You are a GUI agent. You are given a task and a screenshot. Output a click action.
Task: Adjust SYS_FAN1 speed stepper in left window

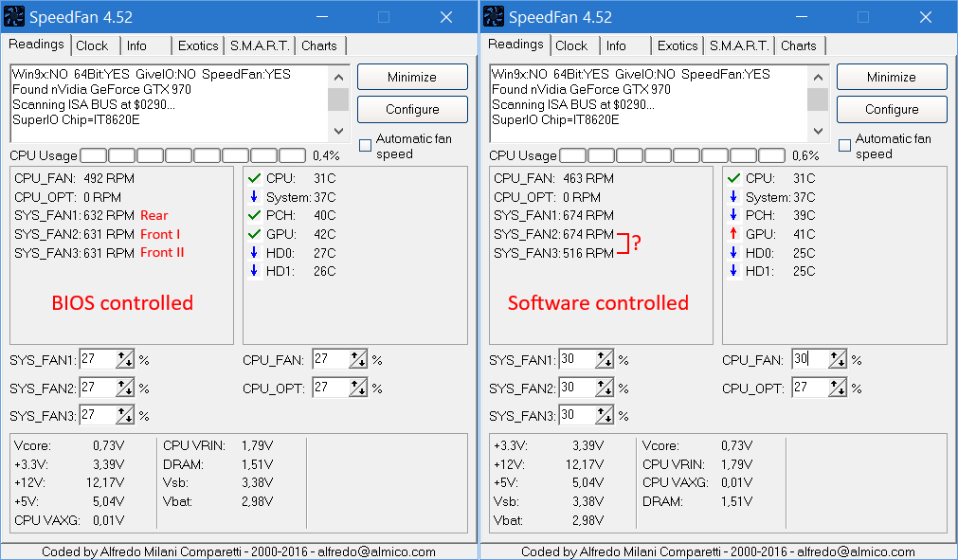[125, 360]
